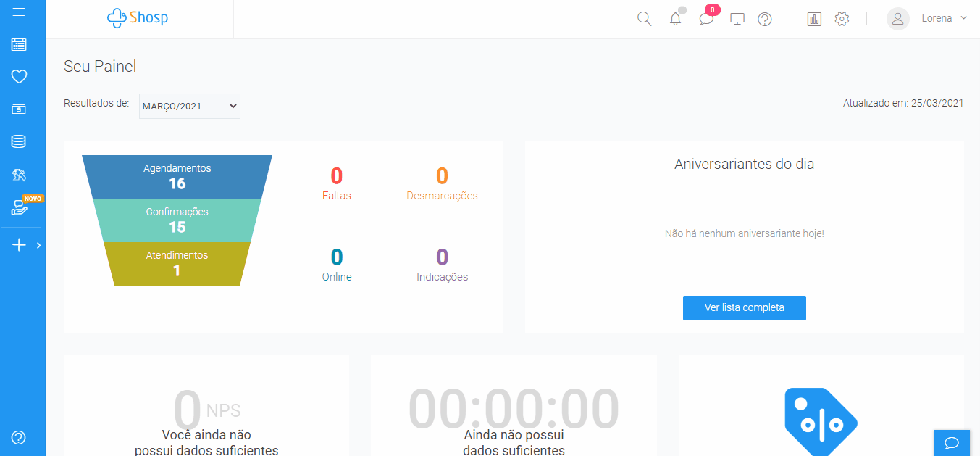Open the notifications bell
This screenshot has height=456, width=980.
tap(676, 19)
